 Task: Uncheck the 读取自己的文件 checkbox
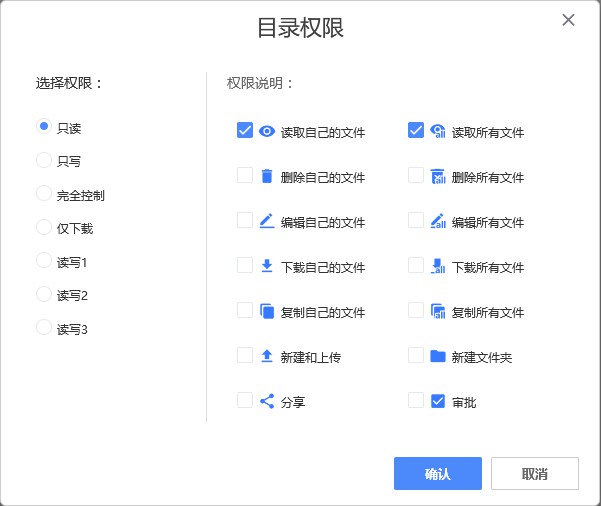pyautogui.click(x=245, y=130)
